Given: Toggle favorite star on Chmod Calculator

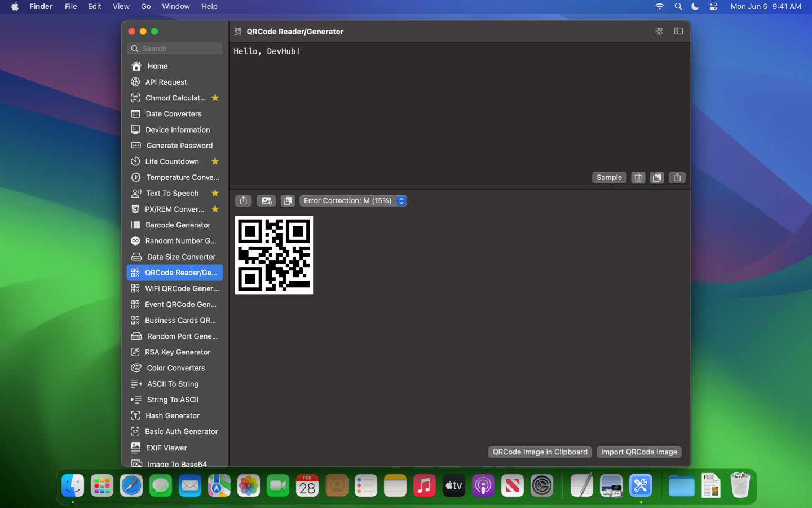Looking at the screenshot, I should point(215,98).
